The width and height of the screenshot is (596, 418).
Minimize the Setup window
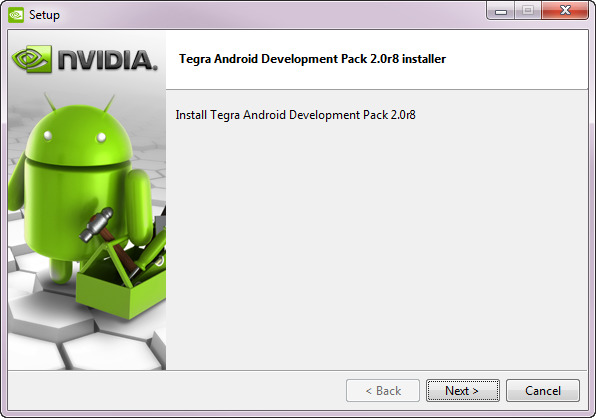click(x=501, y=11)
